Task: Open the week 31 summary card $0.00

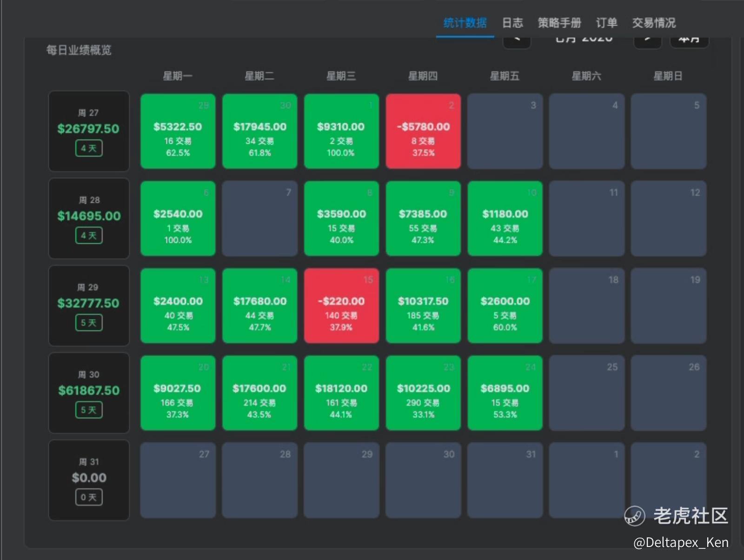Action: coord(89,480)
